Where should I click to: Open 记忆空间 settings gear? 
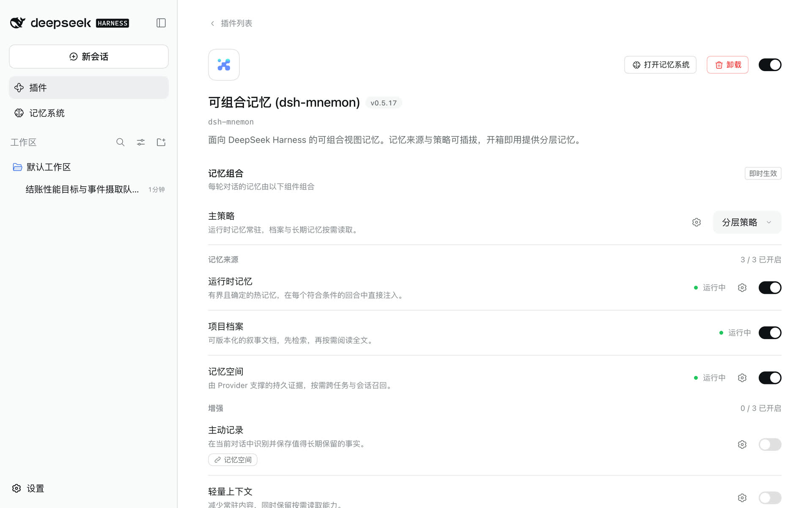(742, 378)
